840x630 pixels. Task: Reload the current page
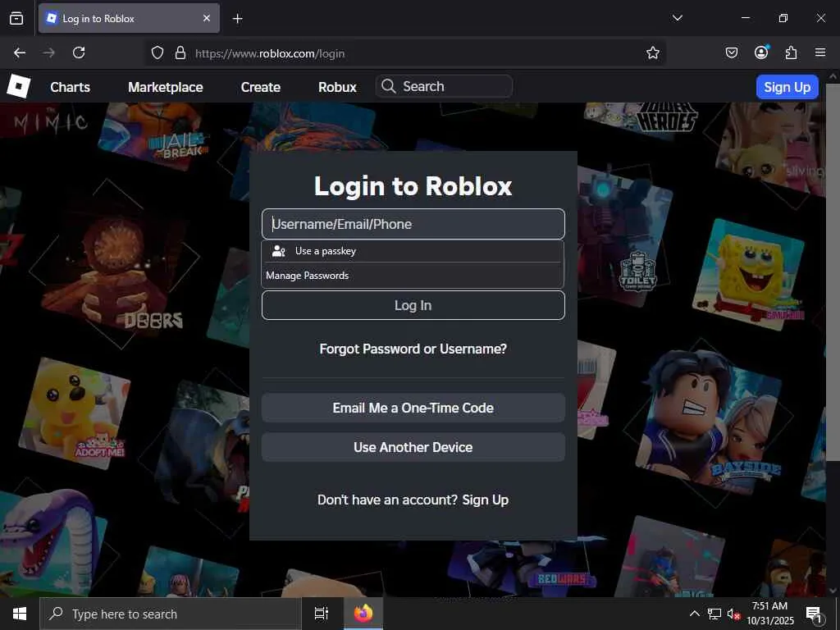click(x=79, y=52)
